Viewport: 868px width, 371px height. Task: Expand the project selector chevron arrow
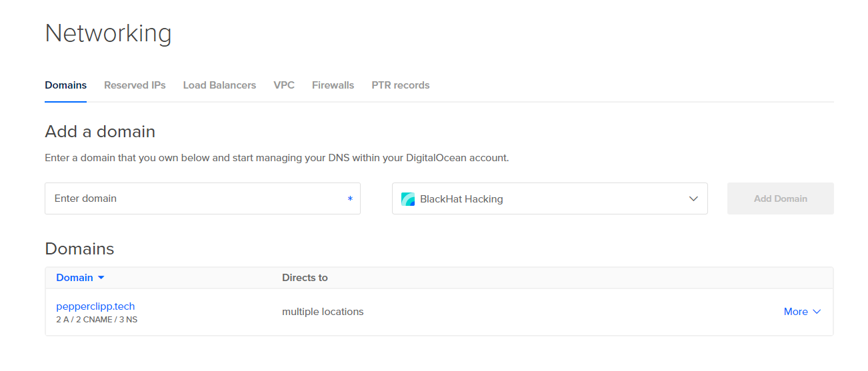693,198
